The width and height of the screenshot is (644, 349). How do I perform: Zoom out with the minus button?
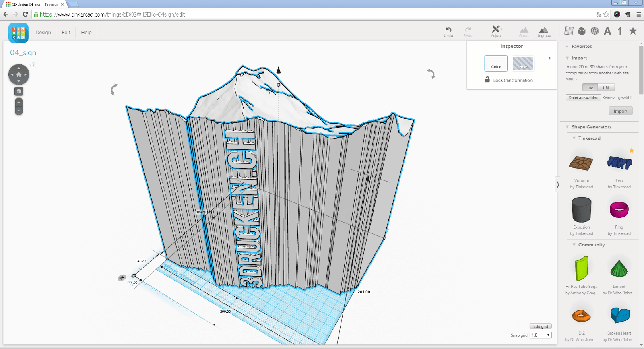(19, 110)
